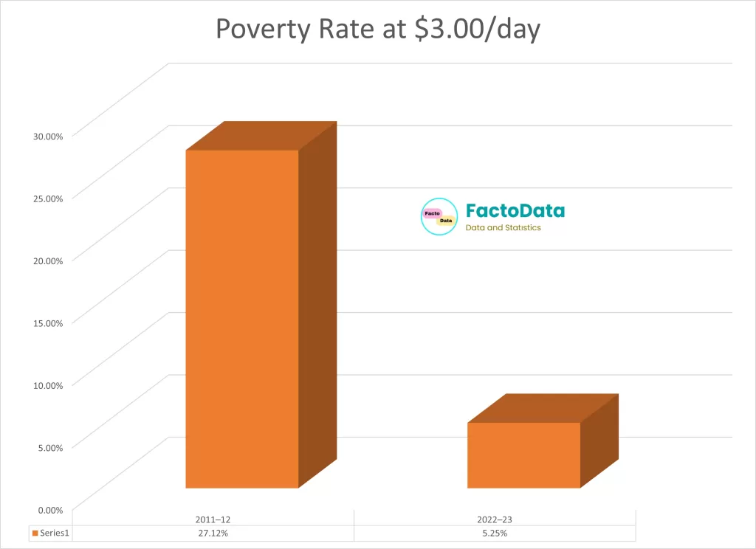Viewport: 756px width, 549px height.
Task: Click the 5.00% axis label
Action: (x=47, y=446)
